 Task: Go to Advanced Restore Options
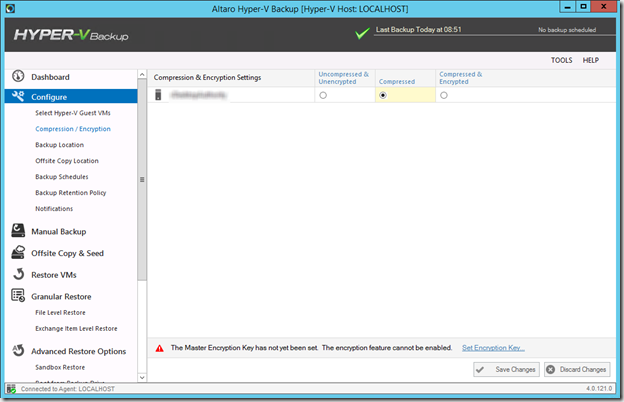point(78,351)
